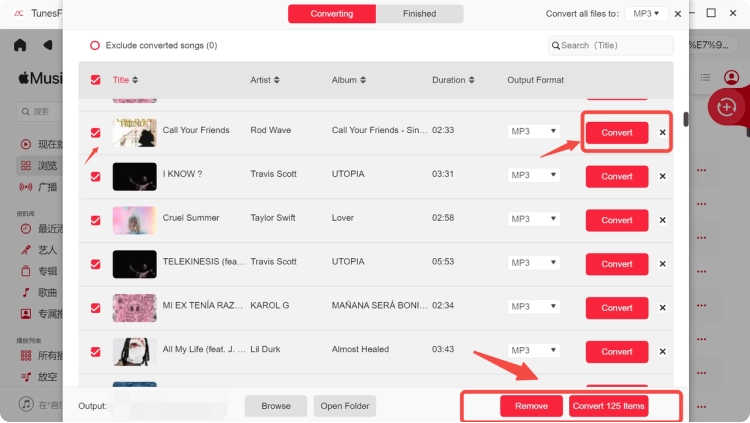
Task: Convert the Call Your Friends song
Action: click(617, 133)
